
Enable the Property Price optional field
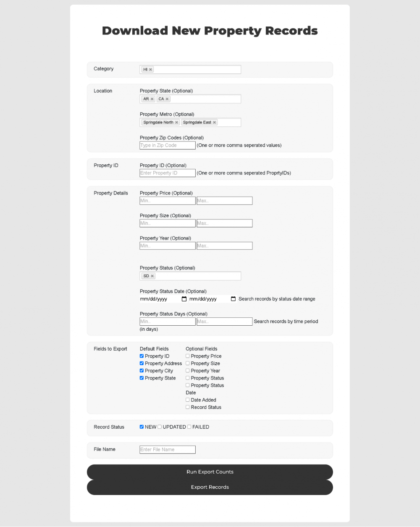pos(188,356)
